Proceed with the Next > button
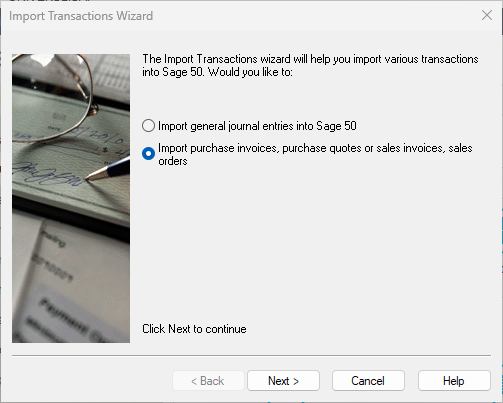Viewport: 503px width, 403px height. (x=283, y=381)
